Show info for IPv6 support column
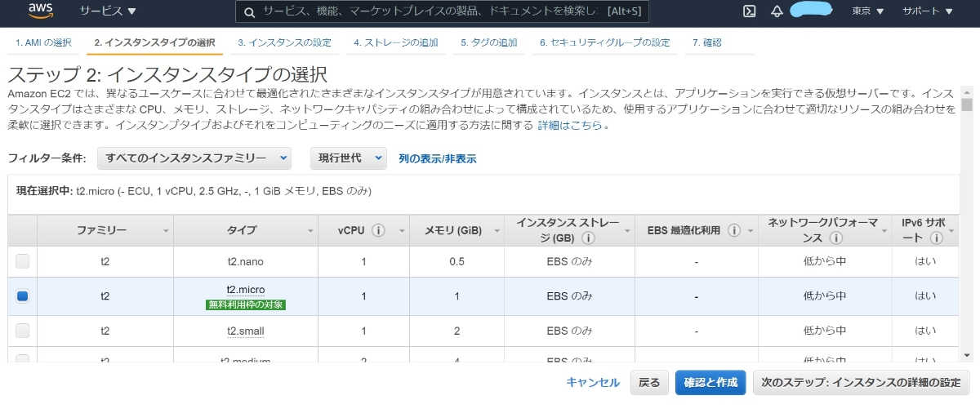Image resolution: width=980 pixels, height=409 pixels. (936, 238)
